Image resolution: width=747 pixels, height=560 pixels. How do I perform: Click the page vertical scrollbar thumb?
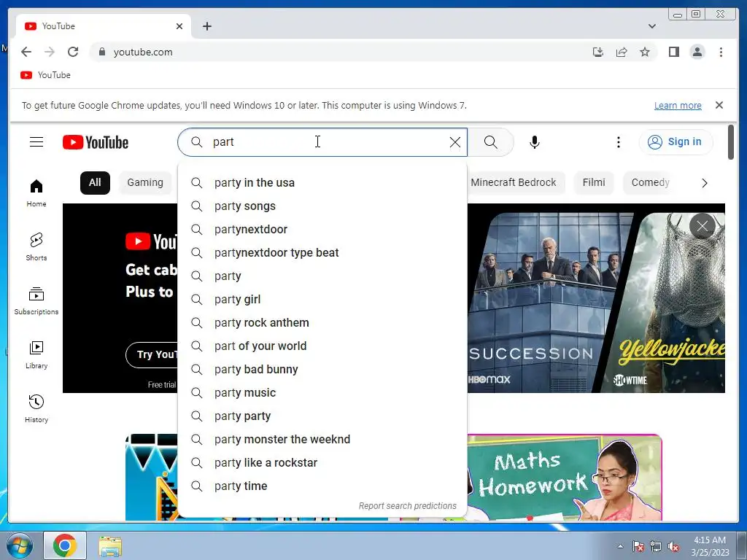[731, 142]
